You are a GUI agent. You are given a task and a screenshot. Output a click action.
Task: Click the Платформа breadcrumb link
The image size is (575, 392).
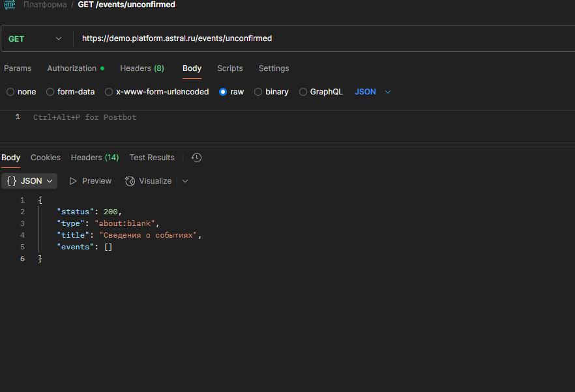click(x=45, y=5)
